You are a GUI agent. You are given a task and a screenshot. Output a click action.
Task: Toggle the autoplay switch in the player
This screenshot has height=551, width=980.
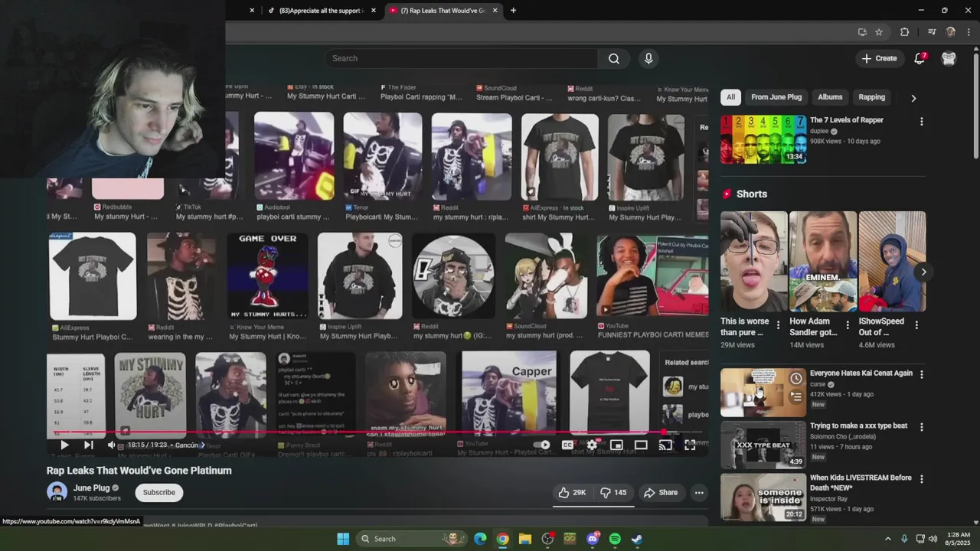pyautogui.click(x=542, y=445)
